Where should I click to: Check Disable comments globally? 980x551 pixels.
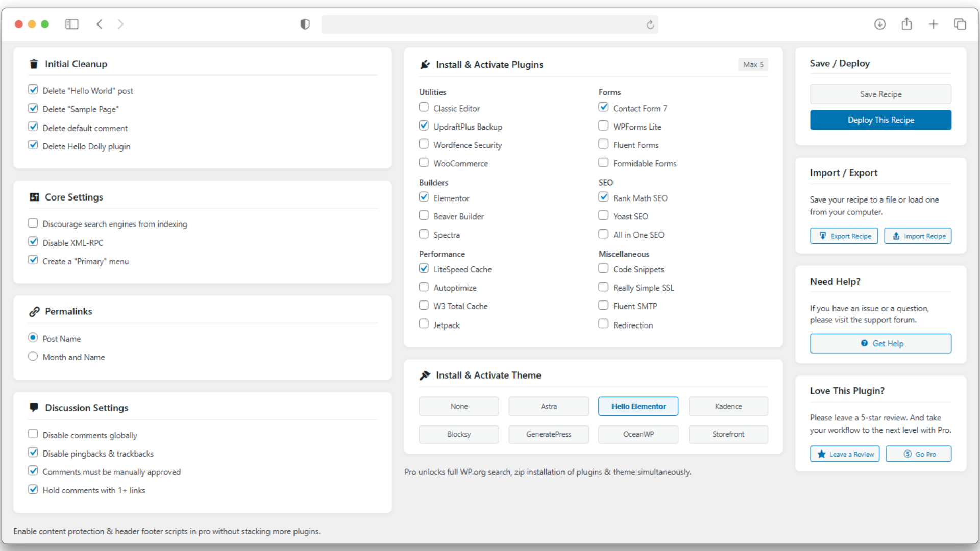(33, 433)
